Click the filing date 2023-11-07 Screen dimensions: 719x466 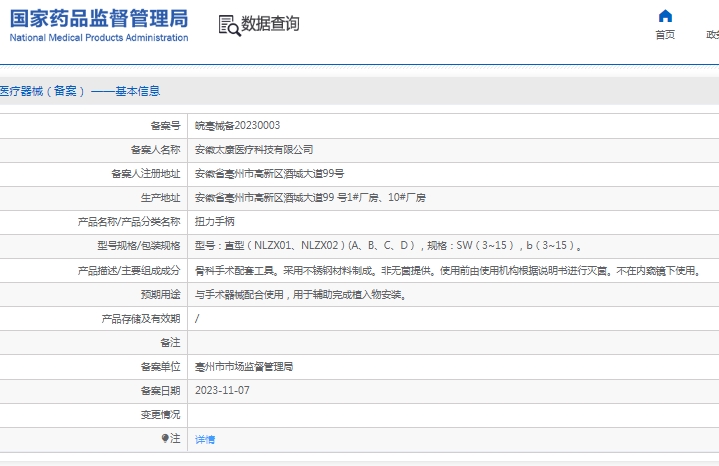coord(222,390)
